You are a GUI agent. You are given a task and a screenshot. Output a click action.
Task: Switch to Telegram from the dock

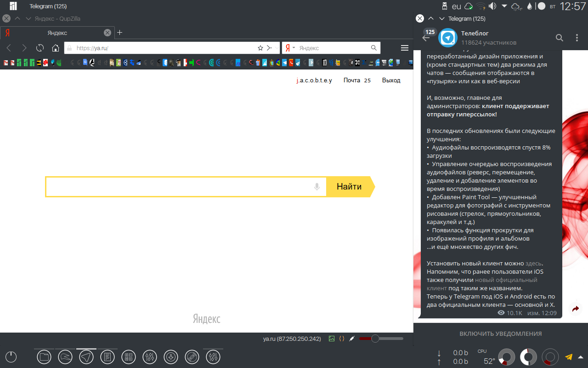86,357
